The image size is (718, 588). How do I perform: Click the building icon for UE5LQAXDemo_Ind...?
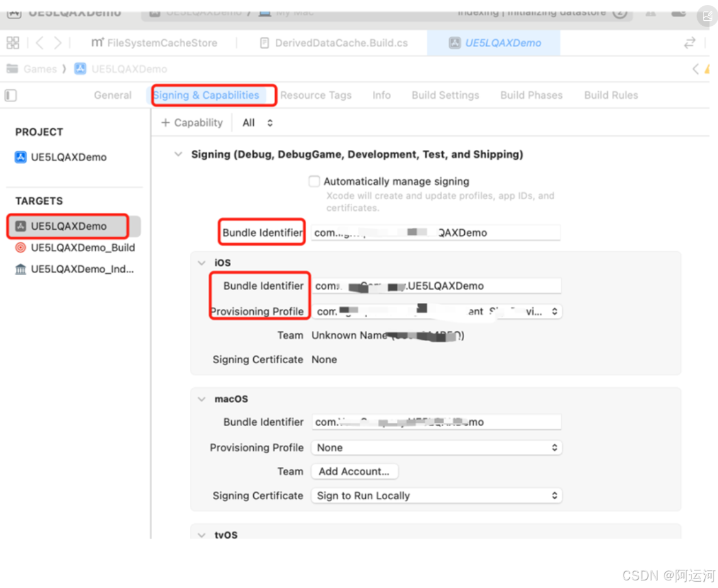(21, 269)
